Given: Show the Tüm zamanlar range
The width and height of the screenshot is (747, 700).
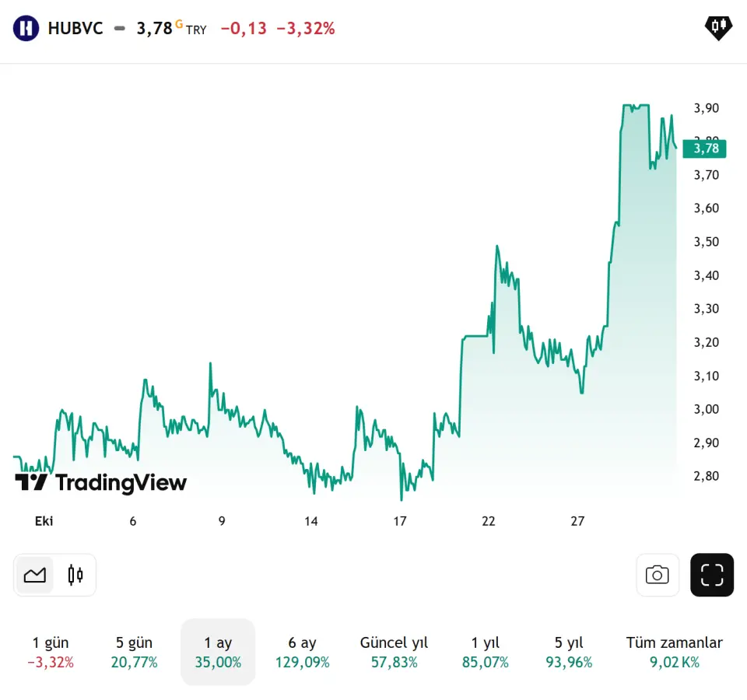Looking at the screenshot, I should [674, 652].
